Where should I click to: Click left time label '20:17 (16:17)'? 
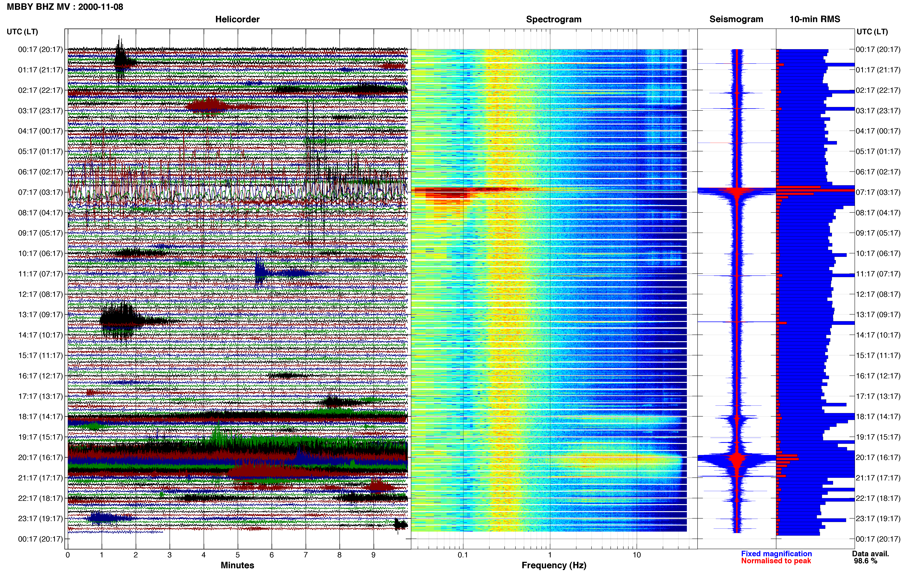point(40,457)
